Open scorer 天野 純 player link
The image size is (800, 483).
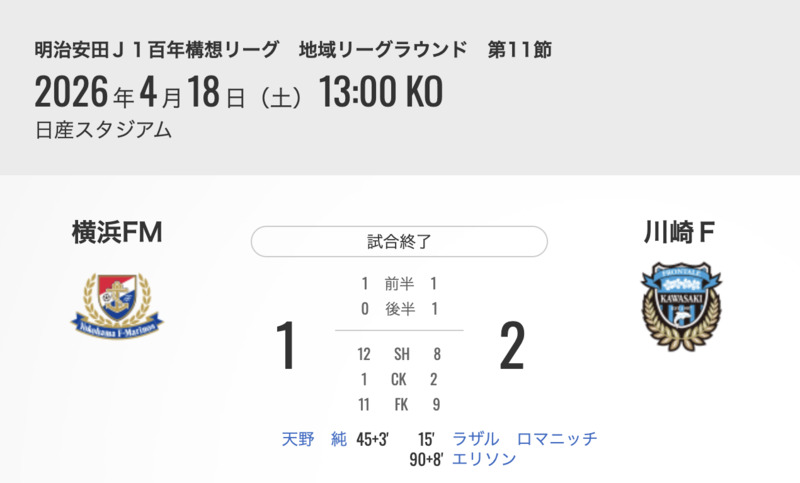pos(314,439)
